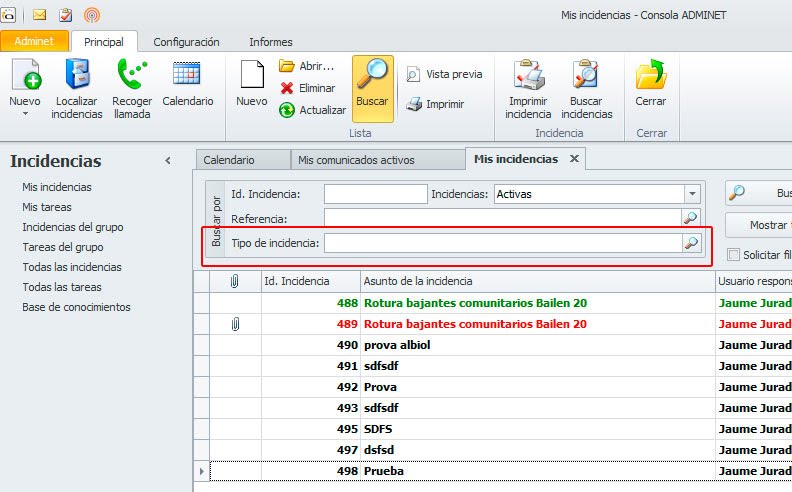Click the Mostrar button
Viewport: 792px width, 492px height.
[x=765, y=225]
